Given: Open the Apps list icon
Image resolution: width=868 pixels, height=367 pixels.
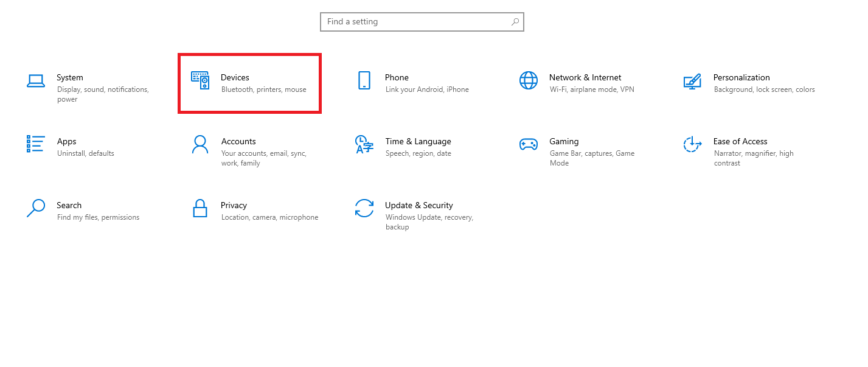Looking at the screenshot, I should 36,144.
